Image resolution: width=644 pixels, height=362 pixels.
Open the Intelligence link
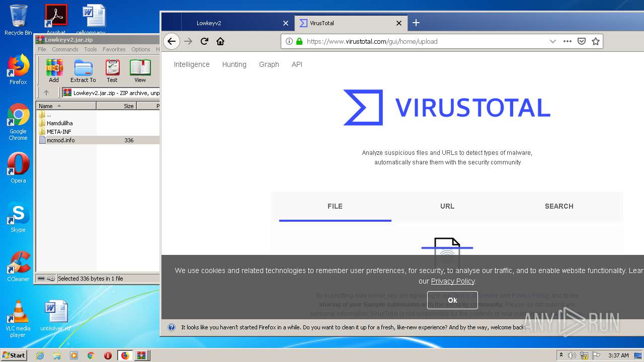192,64
